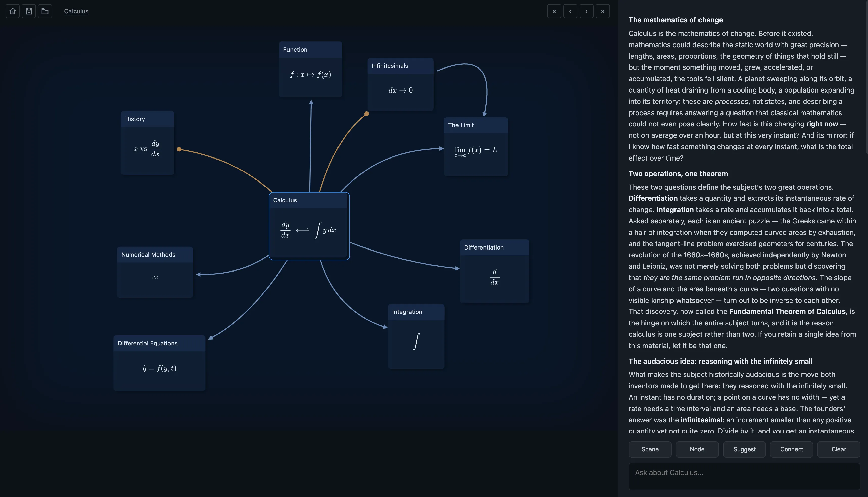The image size is (868, 497).
Task: Select the History node
Action: (x=147, y=143)
